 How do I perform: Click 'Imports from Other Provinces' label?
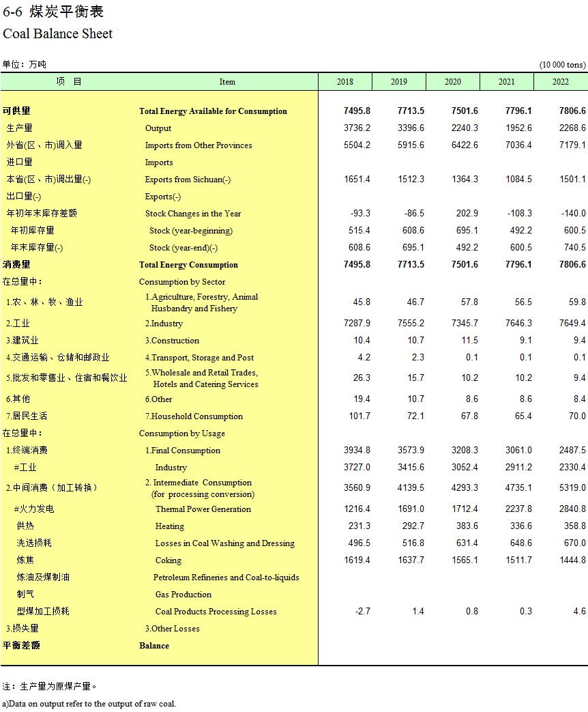pos(199,145)
